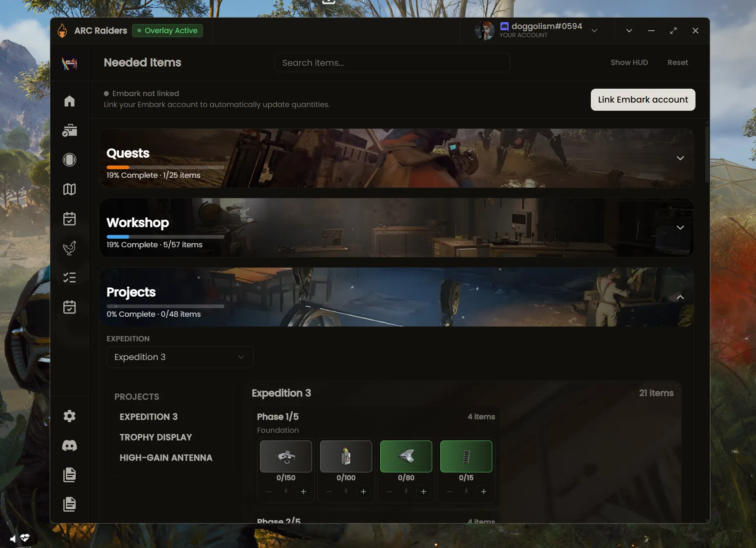This screenshot has height=548, width=756.
Task: Click the green alloy item image 0/80
Action: pos(406,456)
